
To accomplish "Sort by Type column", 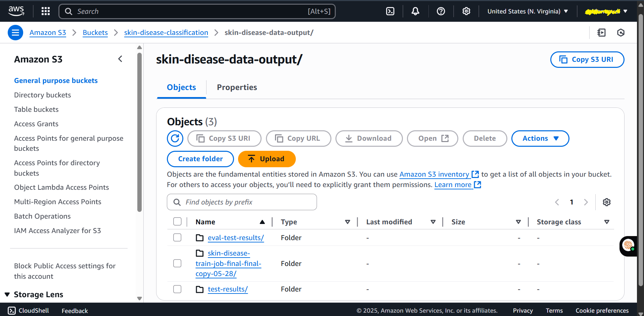I will coord(348,222).
